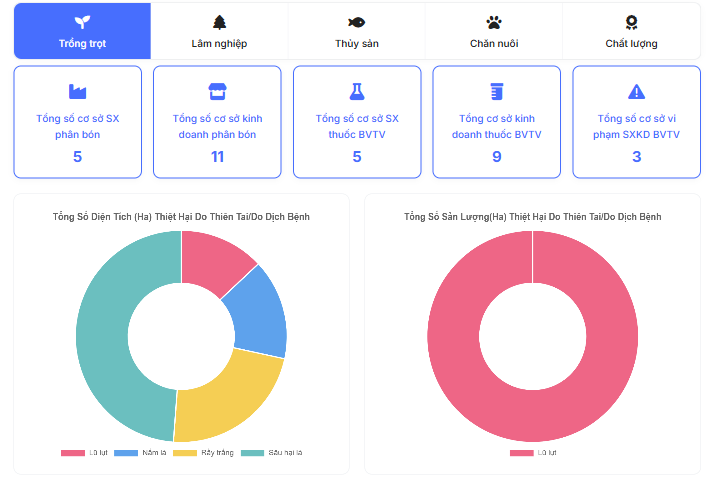
Task: Click the factory icon in fertilizer production card
Action: [77, 92]
